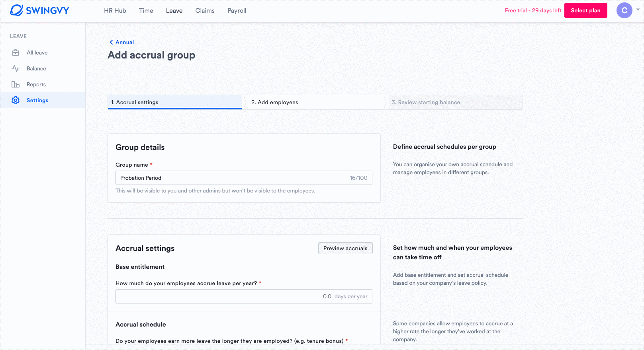Open the HR Hub menu
The height and width of the screenshot is (350, 644).
point(115,11)
